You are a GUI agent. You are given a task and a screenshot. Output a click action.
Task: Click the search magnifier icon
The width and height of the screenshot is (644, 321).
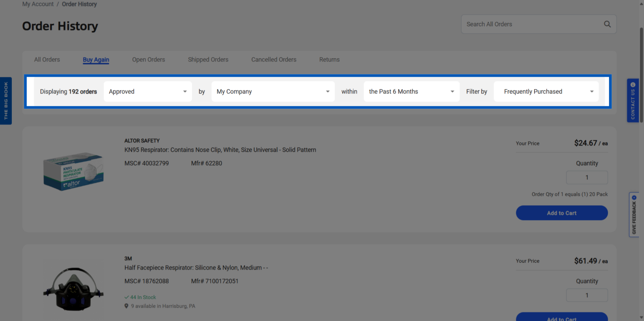point(607,24)
